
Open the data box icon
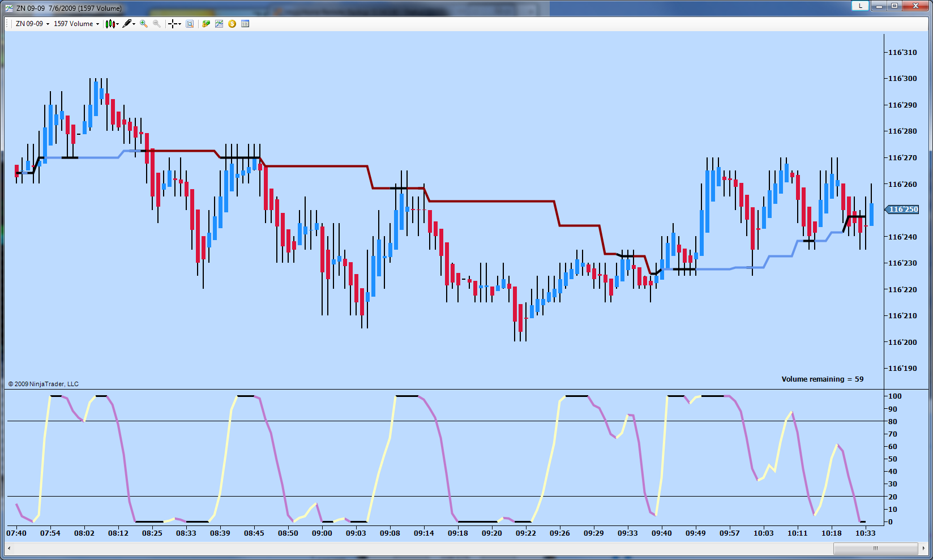pos(190,24)
